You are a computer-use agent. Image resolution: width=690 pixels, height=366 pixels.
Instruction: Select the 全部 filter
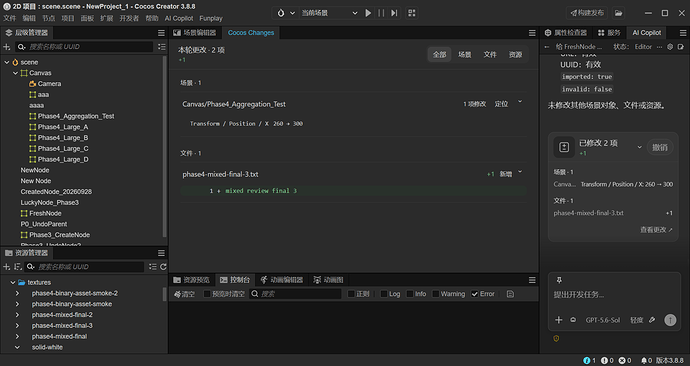[440, 55]
